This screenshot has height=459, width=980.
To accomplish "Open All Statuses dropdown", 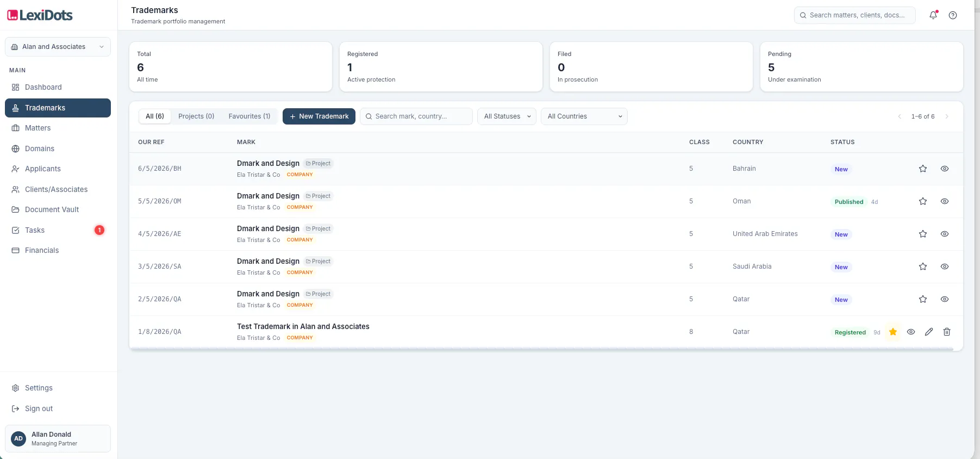I will tap(507, 116).
